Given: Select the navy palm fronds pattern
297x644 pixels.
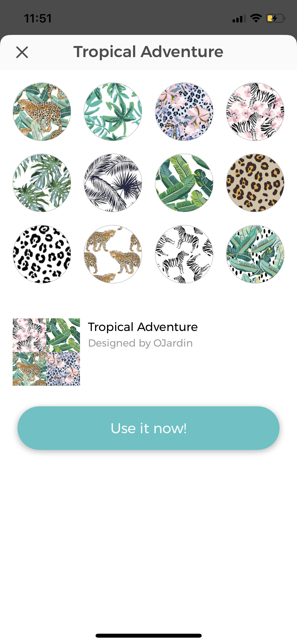Looking at the screenshot, I should [x=113, y=183].
